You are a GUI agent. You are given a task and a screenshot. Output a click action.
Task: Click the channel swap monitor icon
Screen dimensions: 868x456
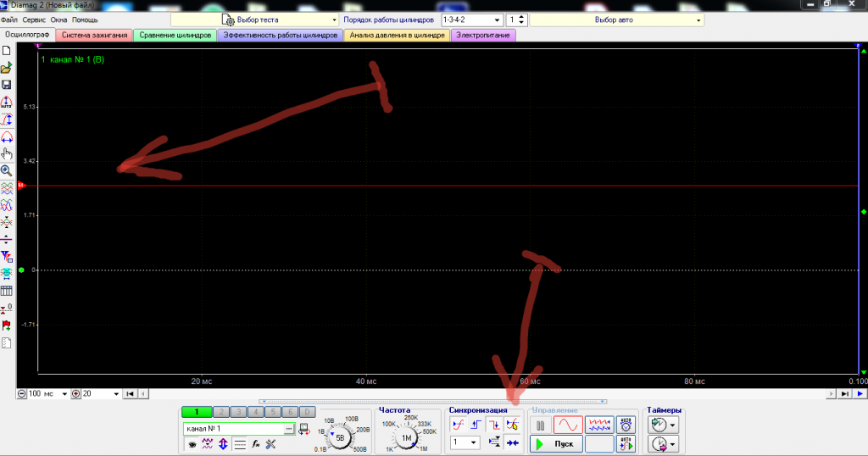point(304,429)
